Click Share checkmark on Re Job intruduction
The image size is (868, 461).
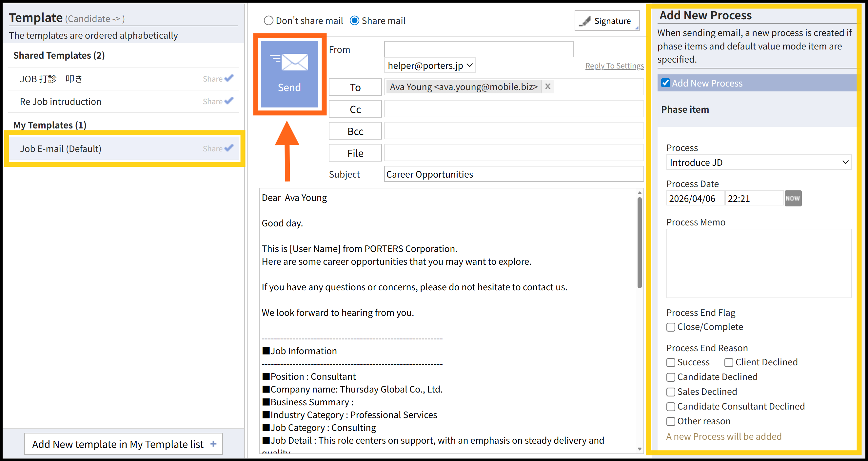229,101
